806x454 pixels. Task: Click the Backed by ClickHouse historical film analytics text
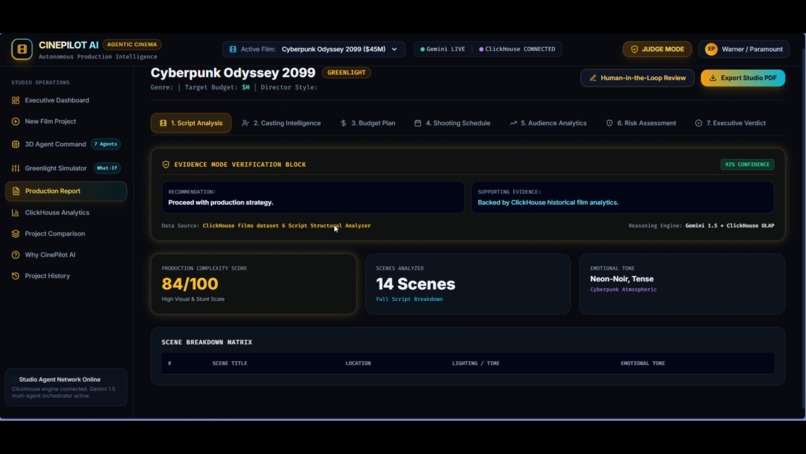coord(548,203)
